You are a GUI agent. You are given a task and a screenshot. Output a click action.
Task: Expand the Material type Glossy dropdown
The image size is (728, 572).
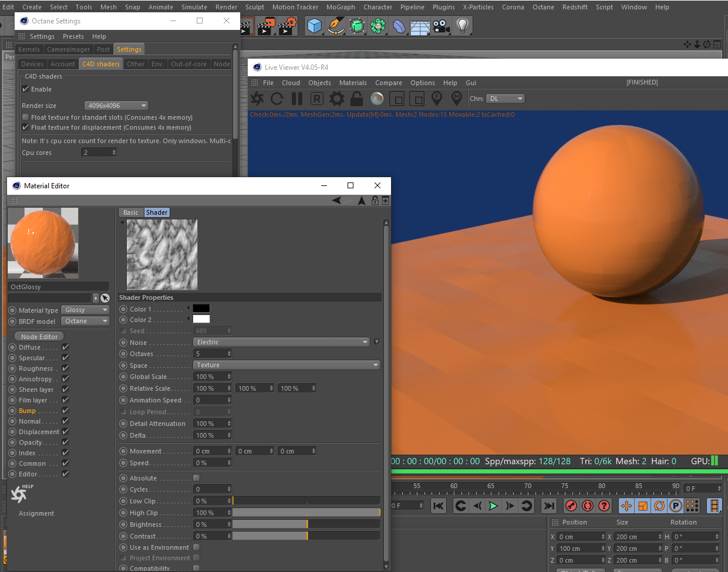pyautogui.click(x=86, y=310)
